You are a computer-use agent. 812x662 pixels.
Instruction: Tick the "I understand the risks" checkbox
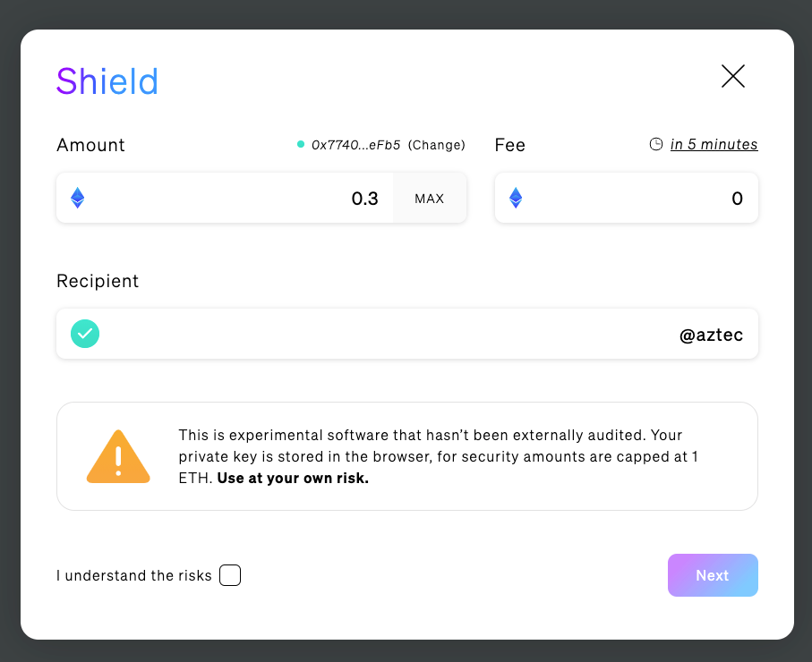pos(230,575)
